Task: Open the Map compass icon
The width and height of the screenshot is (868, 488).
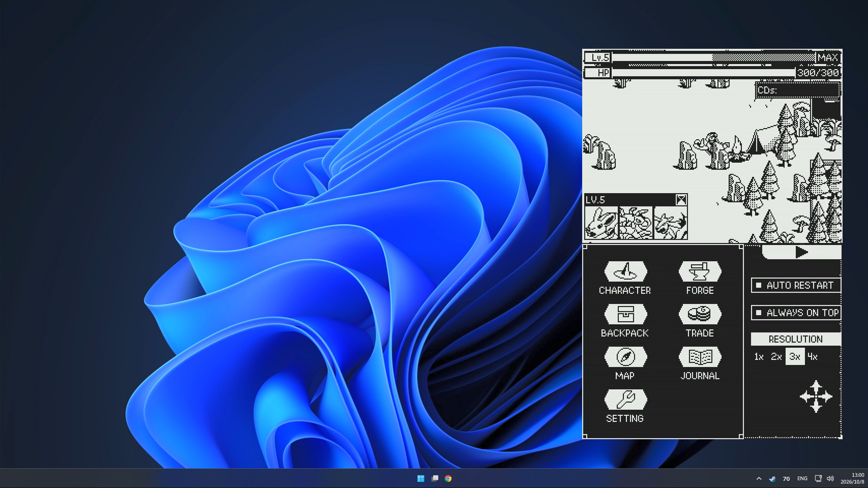Action: (626, 357)
